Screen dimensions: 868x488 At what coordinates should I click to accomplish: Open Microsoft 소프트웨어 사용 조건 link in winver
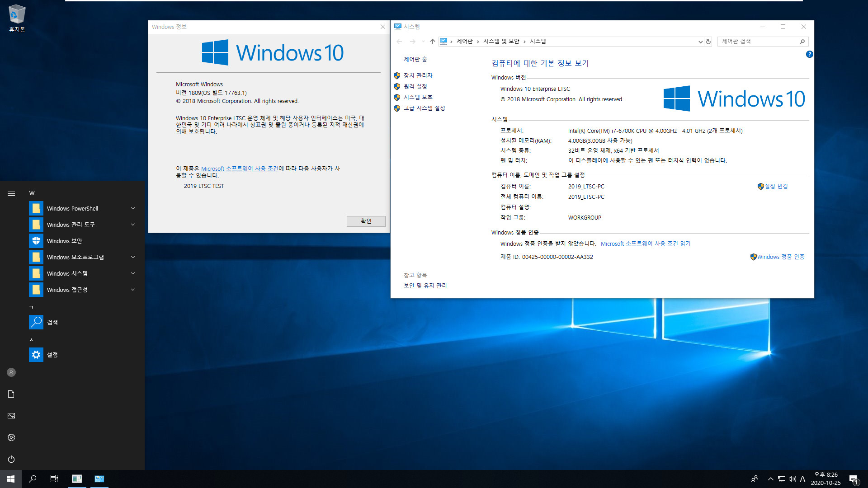(240, 169)
